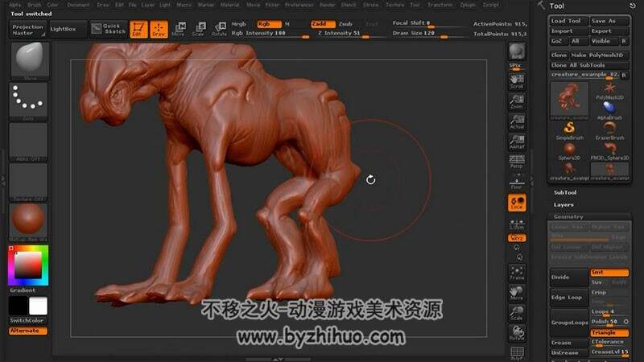Select the Rotate mode in top toolbar
644x362 pixels.
pyautogui.click(x=219, y=29)
